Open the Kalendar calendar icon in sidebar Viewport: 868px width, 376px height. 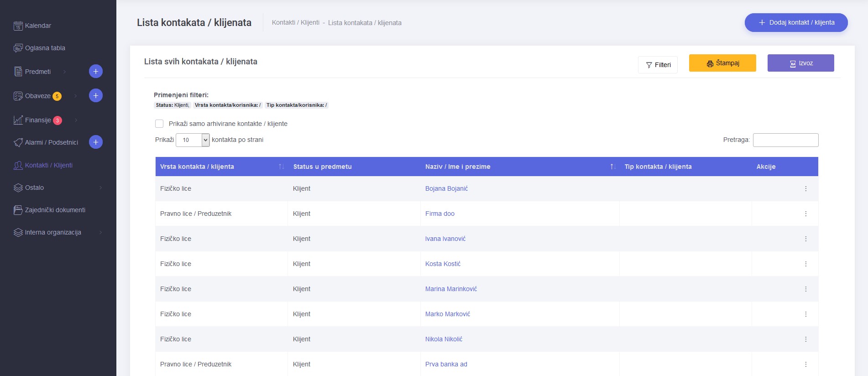pos(18,26)
